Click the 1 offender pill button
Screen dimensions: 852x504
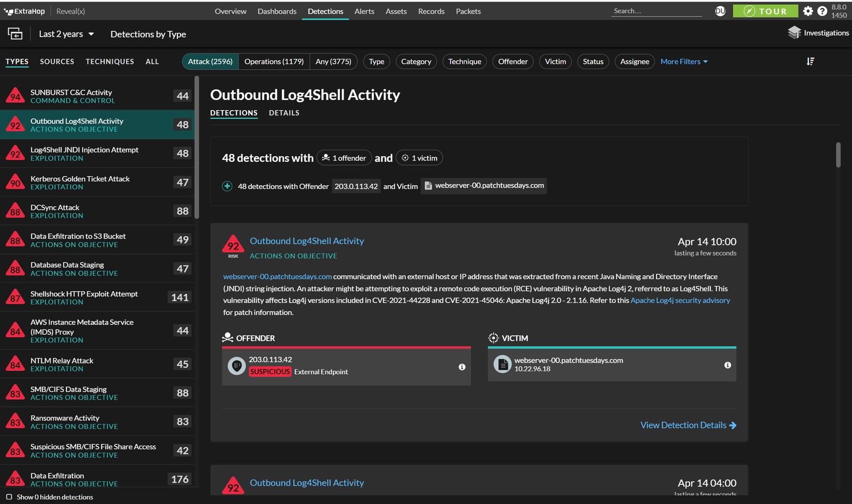[344, 158]
